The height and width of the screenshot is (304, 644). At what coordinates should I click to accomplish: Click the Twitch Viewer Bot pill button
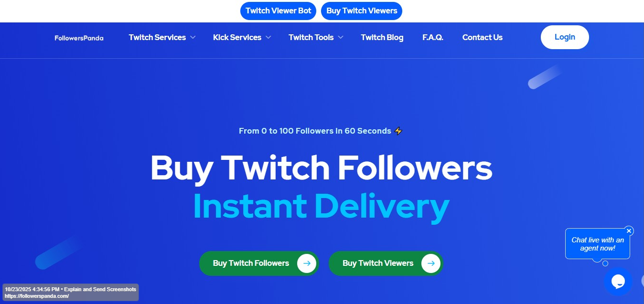(x=278, y=10)
